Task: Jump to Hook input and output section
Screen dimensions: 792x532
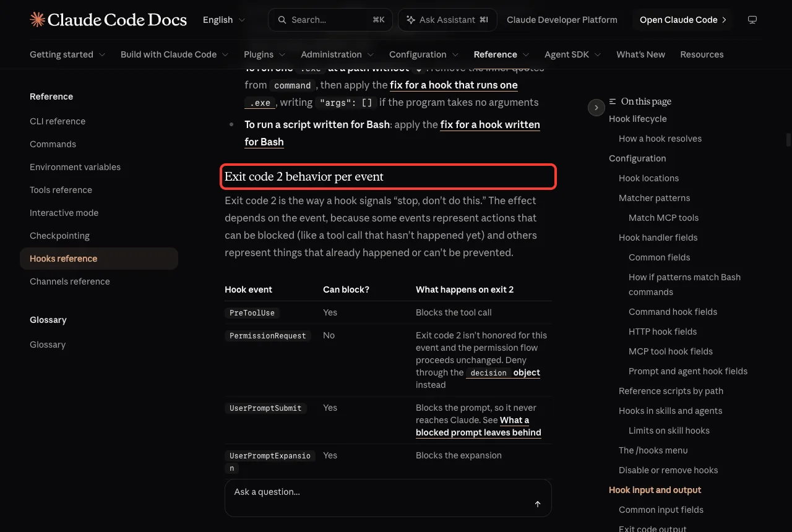Action: (x=655, y=490)
